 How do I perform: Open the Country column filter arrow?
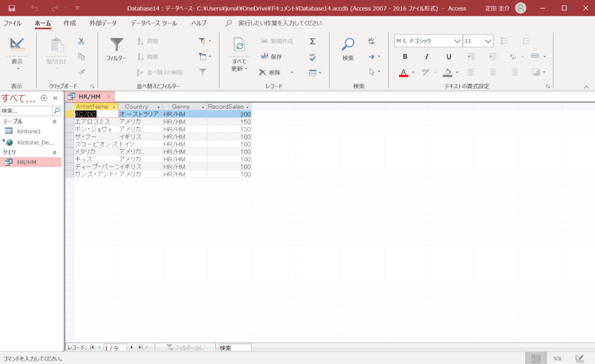pyautogui.click(x=159, y=107)
